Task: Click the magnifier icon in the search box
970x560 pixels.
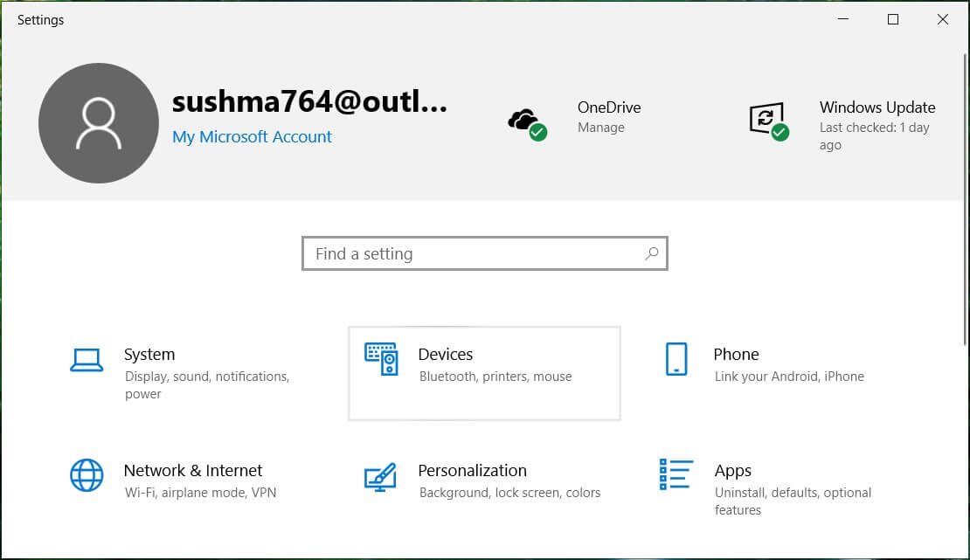Action: (x=651, y=253)
